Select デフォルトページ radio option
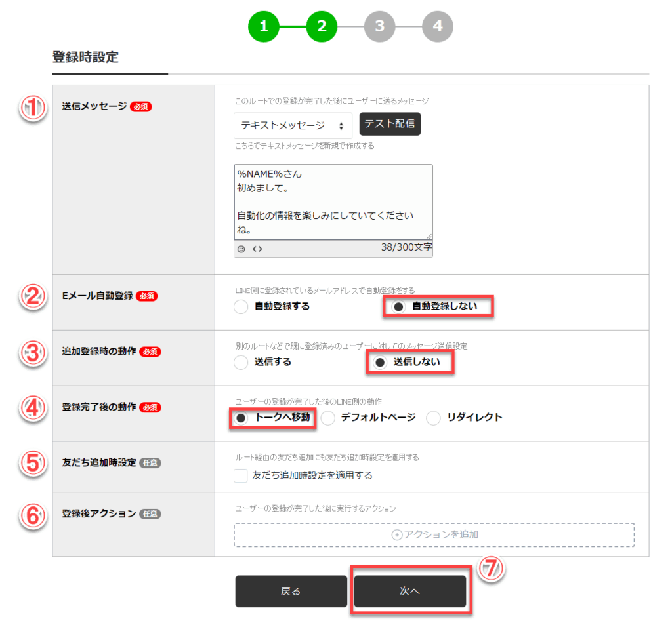The width and height of the screenshot is (672, 623). click(x=327, y=418)
